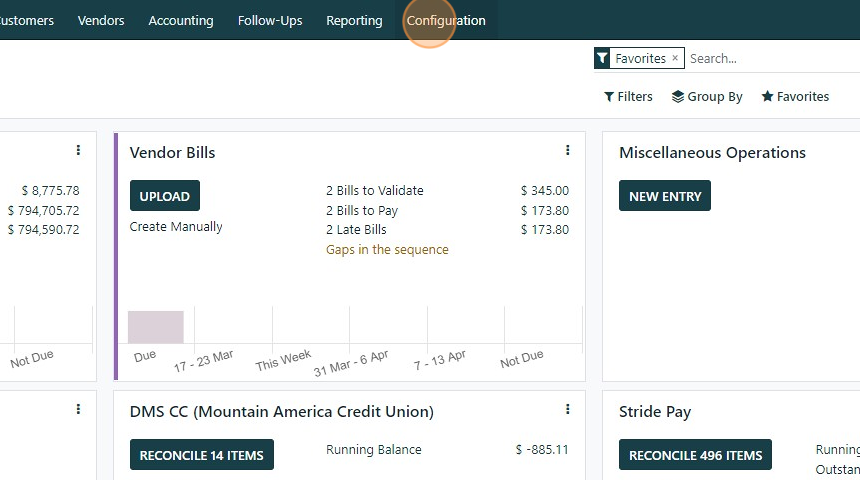The width and height of the screenshot is (860, 480).
Task: Open the 2 Bills to Validate link
Action: [375, 191]
